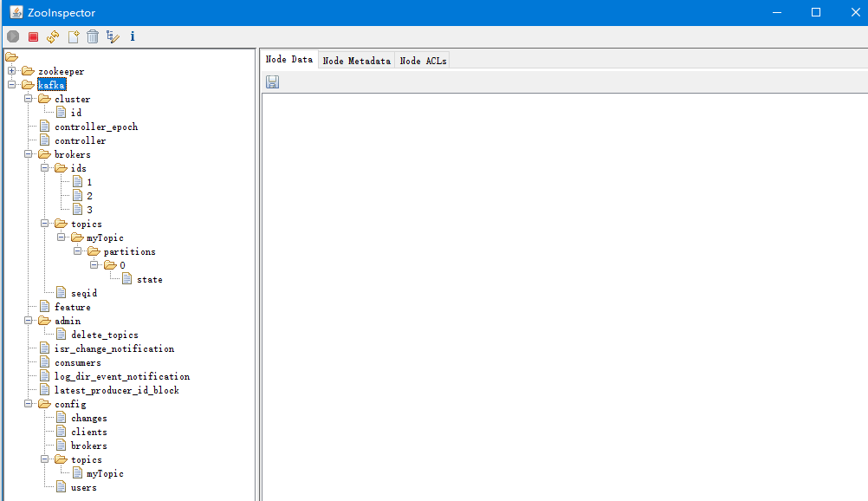This screenshot has width=868, height=501.
Task: Select the delete_topics node
Action: click(104, 335)
